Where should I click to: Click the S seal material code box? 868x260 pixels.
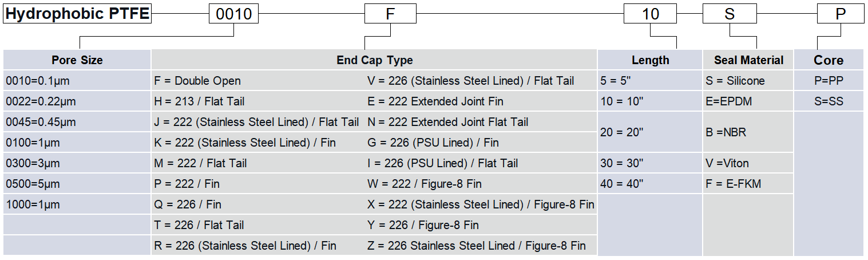coord(729,14)
